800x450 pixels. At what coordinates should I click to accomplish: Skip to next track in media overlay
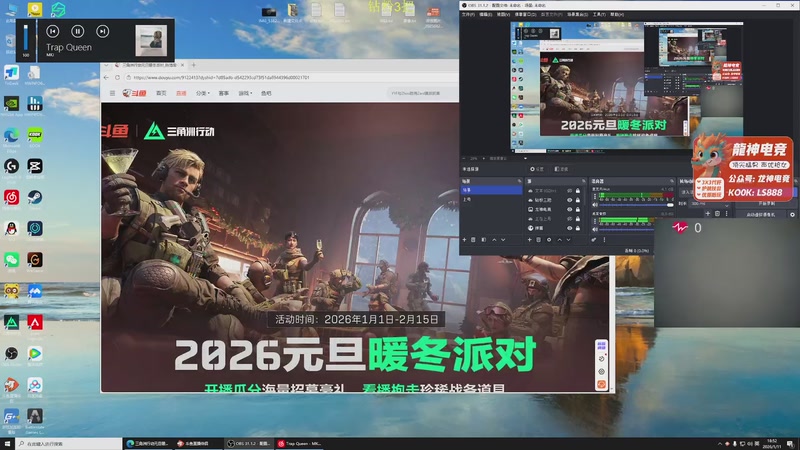103,31
